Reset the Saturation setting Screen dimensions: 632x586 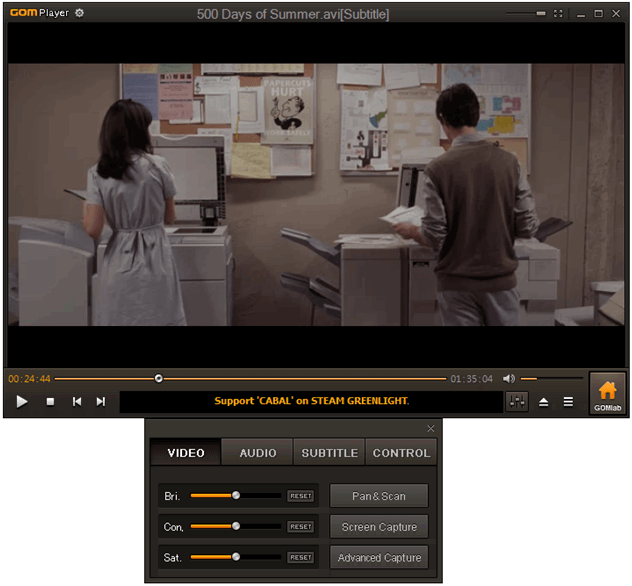(301, 558)
